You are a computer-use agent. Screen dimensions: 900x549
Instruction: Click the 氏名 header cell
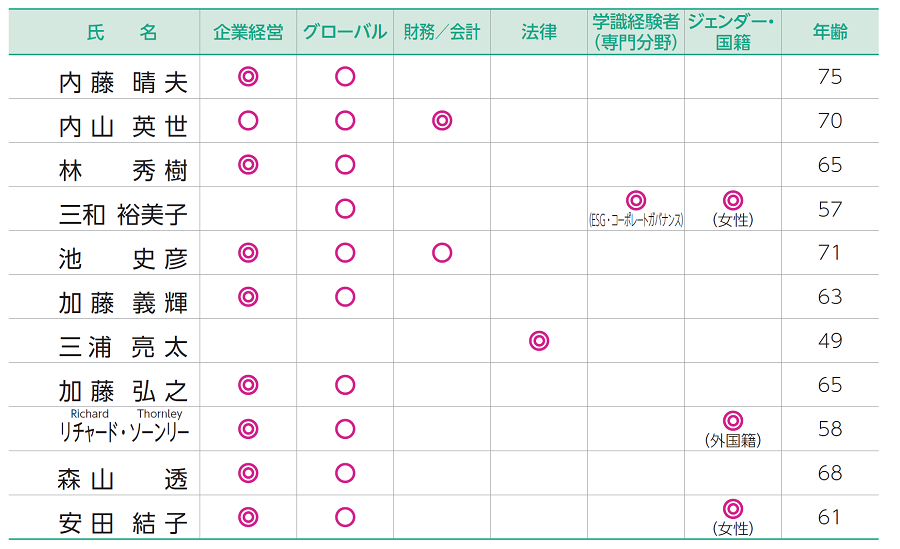(123, 32)
